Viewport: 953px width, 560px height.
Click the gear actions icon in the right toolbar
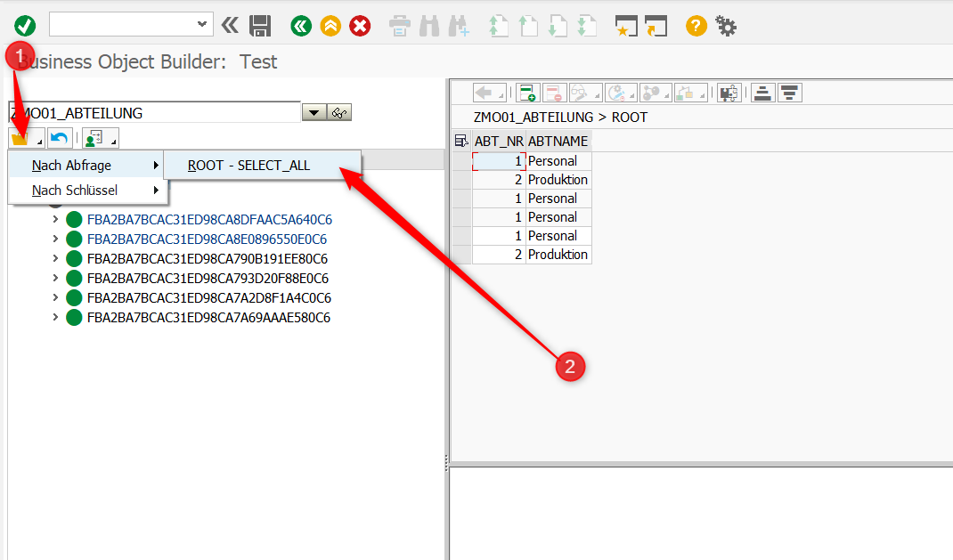[x=620, y=93]
